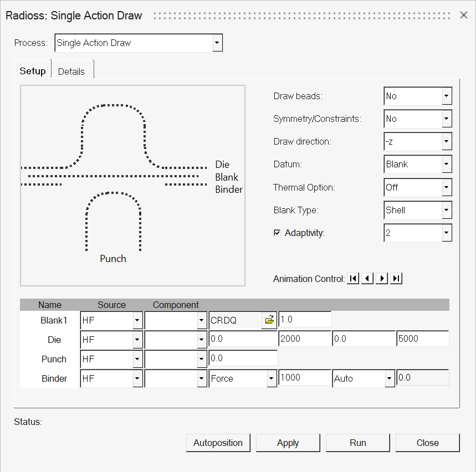Viewport: 476px width, 472px height.
Task: Open the Blank Type dropdown
Action: [x=447, y=210]
